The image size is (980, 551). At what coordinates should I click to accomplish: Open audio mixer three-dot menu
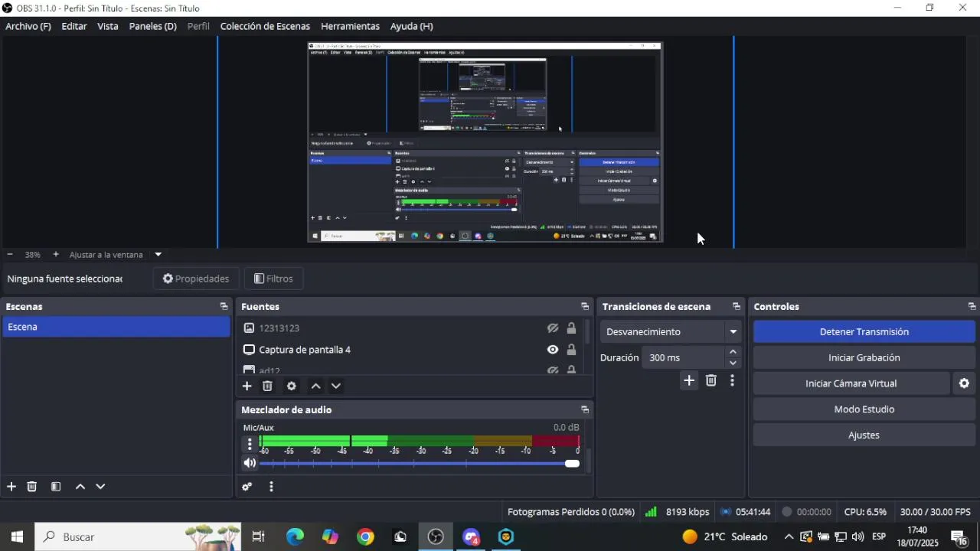(x=271, y=487)
